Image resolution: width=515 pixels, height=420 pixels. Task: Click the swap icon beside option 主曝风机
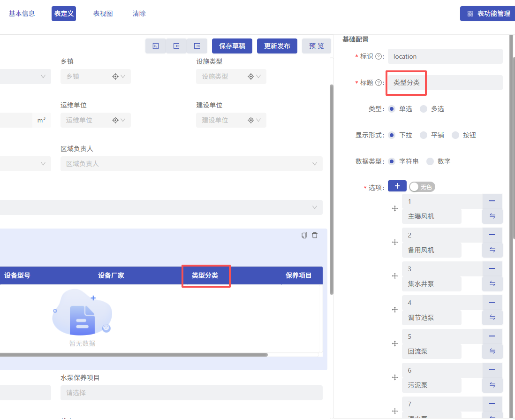point(492,216)
